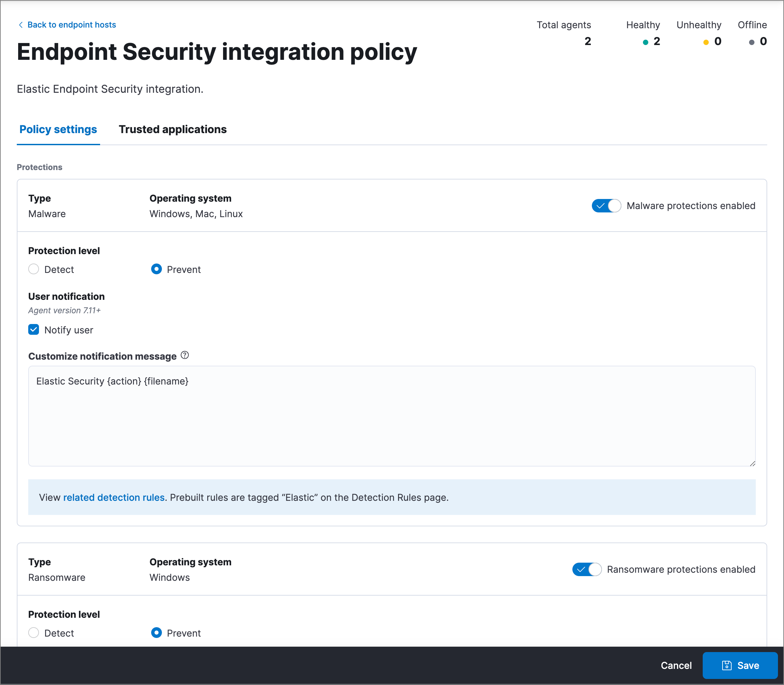Select the Policy settings tab
Image resolution: width=784 pixels, height=685 pixels.
click(x=58, y=129)
